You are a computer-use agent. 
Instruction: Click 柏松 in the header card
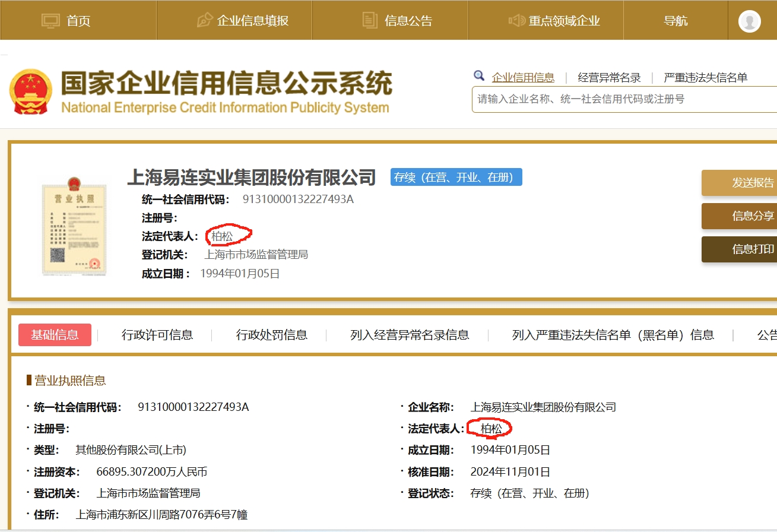click(222, 236)
